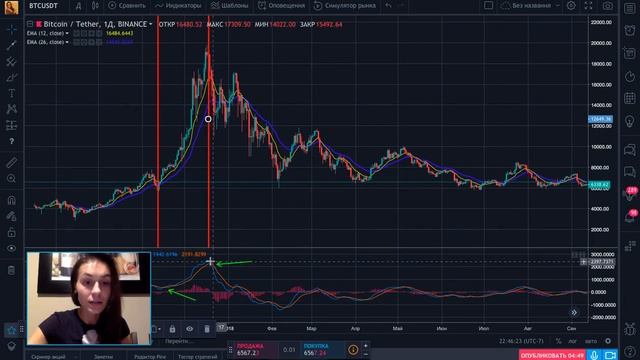Toggle the лог logarithmic scale
640x360 pixels.
click(573, 341)
